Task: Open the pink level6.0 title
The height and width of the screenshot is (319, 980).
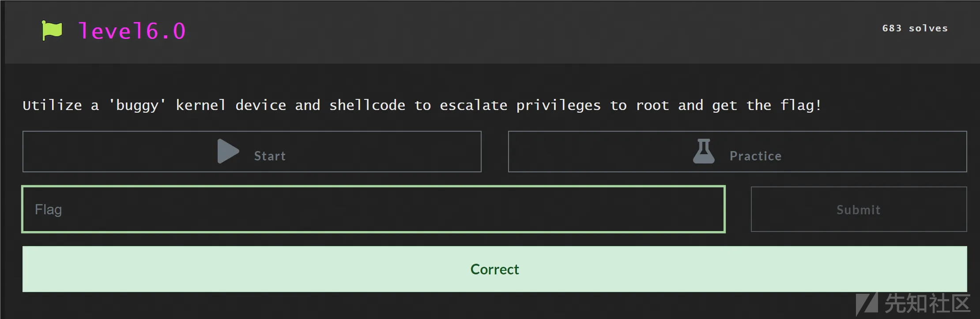Action: tap(132, 31)
